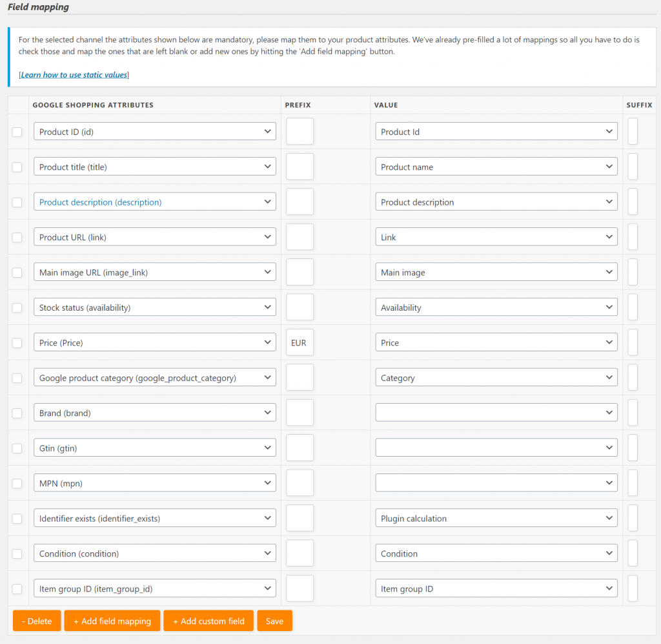661x644 pixels.
Task: Click the Delete button
Action: [x=37, y=621]
